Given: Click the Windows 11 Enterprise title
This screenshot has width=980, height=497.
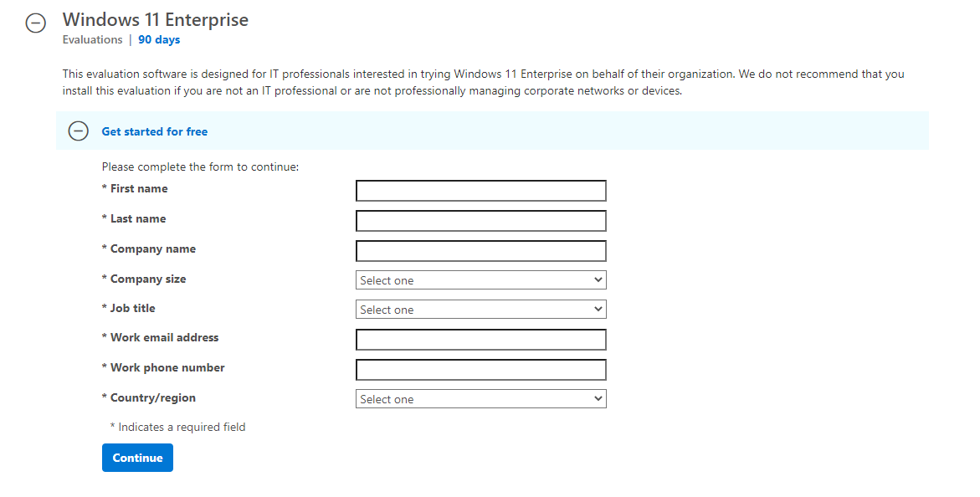Looking at the screenshot, I should click(155, 19).
